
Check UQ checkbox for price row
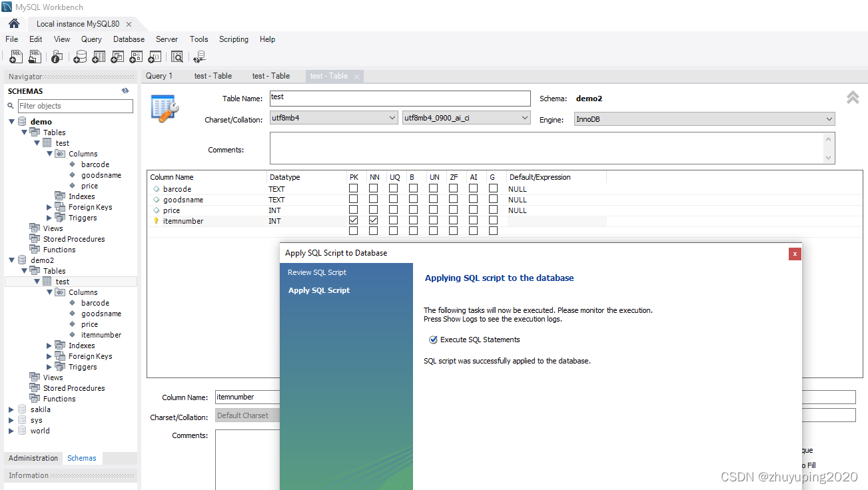click(x=393, y=210)
